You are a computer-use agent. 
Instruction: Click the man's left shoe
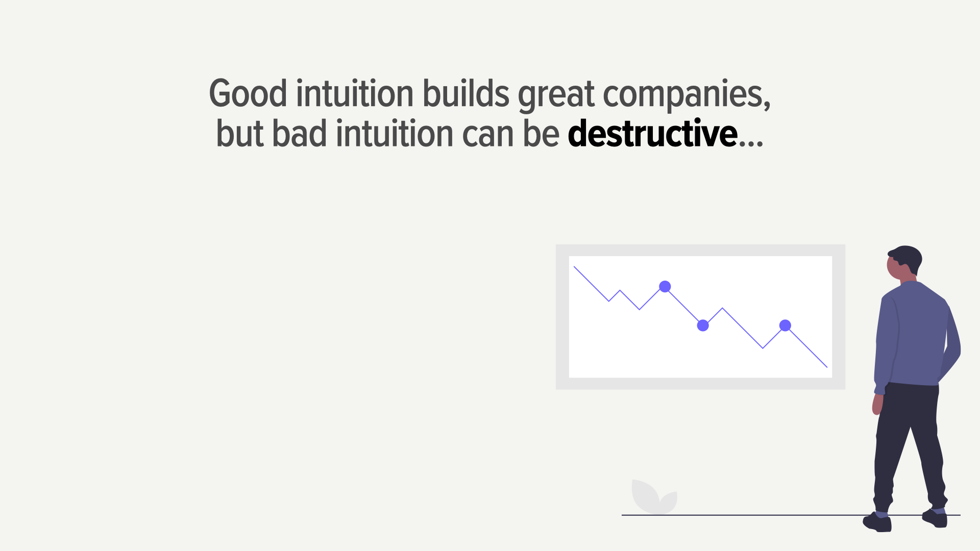coord(877,522)
